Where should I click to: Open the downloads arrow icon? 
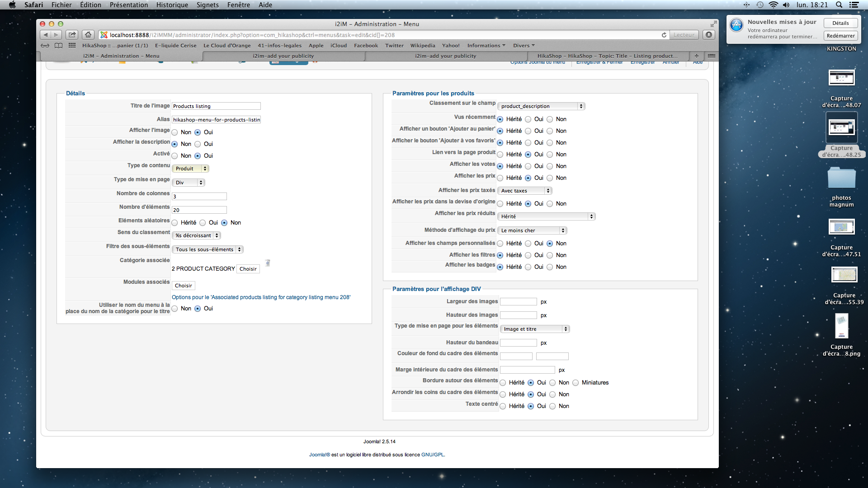pos(709,35)
